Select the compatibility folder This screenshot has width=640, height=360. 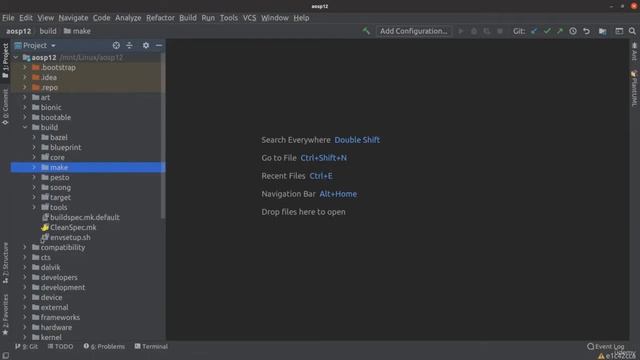pos(63,247)
